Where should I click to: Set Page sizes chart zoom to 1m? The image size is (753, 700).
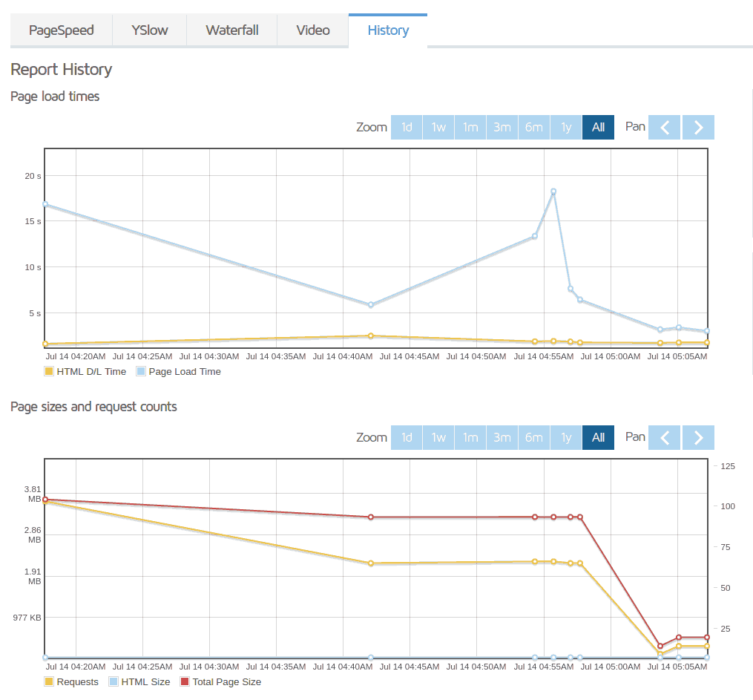[x=470, y=438]
